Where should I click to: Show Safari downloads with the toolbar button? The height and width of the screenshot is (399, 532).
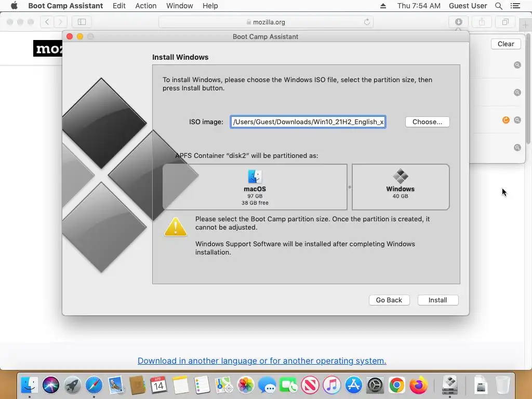458,22
